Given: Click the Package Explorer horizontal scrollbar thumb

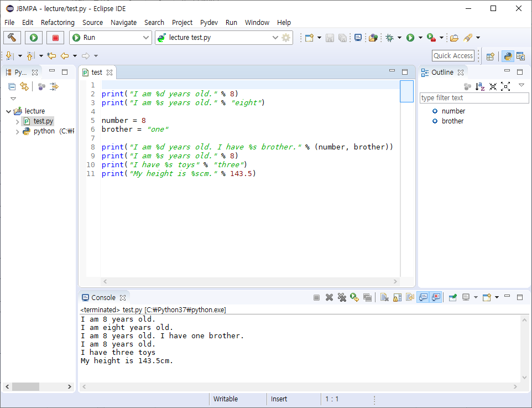Looking at the screenshot, I should [26, 386].
